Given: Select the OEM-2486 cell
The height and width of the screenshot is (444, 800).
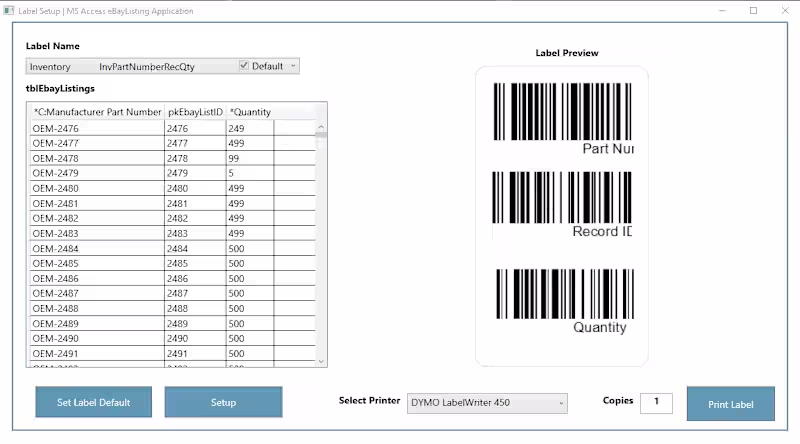Looking at the screenshot, I should coord(97,278).
